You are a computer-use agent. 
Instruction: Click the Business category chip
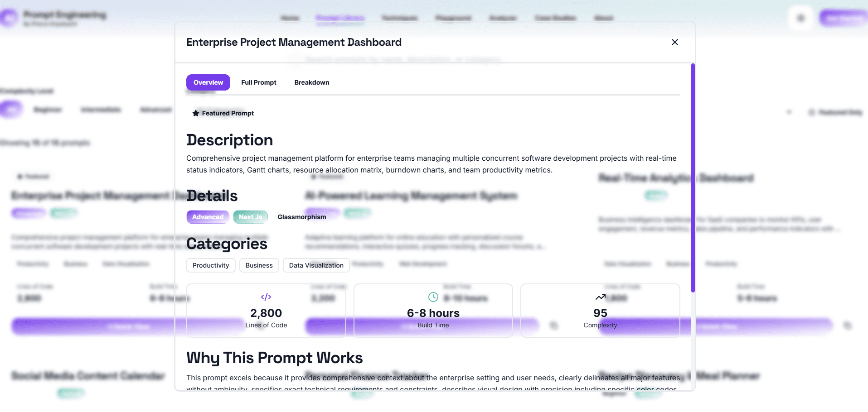(259, 265)
